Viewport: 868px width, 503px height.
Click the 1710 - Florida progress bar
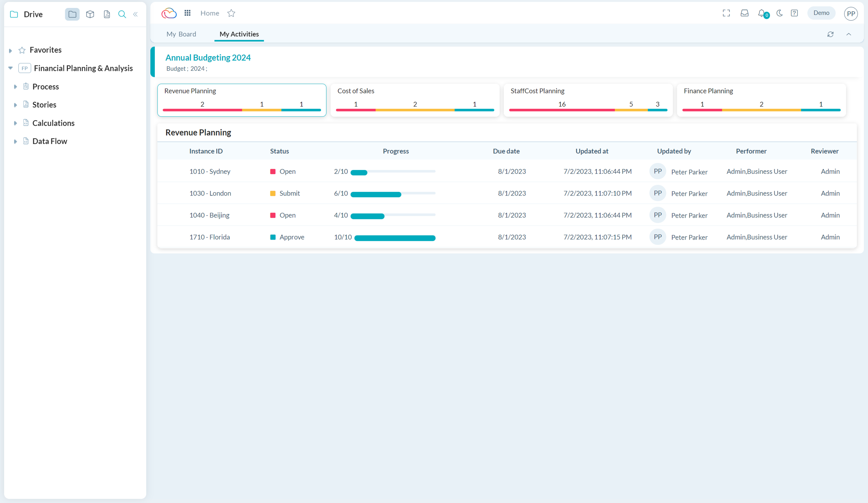click(x=394, y=238)
